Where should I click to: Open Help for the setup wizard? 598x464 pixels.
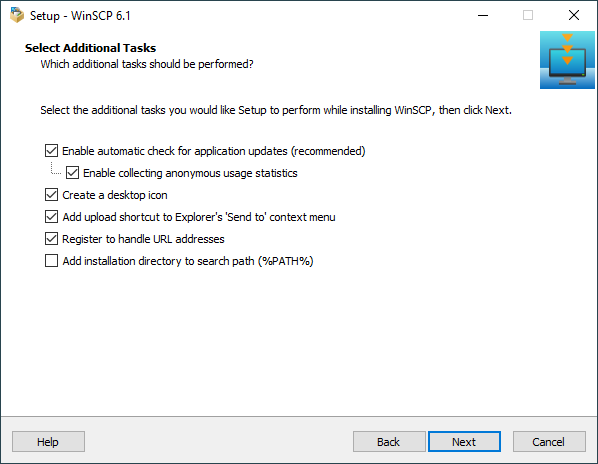point(48,442)
